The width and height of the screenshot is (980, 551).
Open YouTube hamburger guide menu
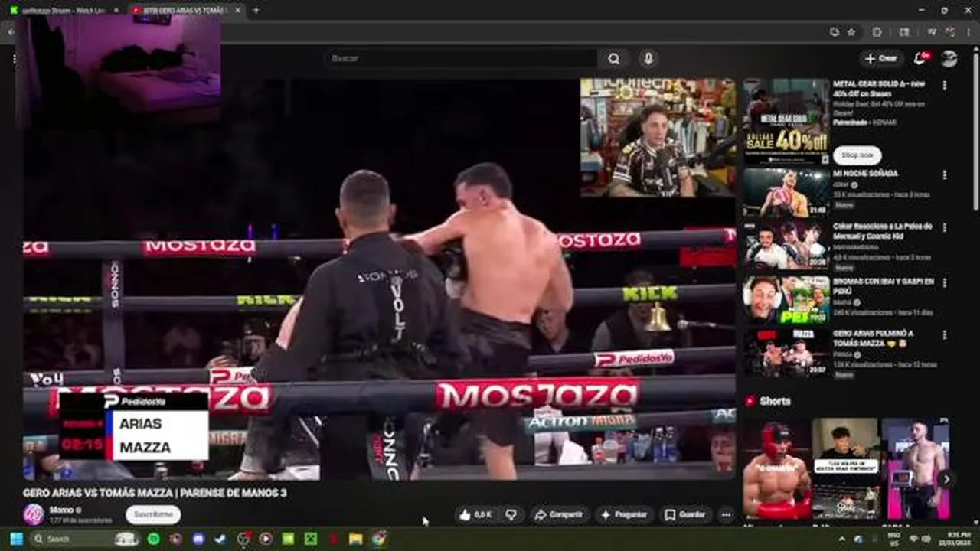coord(14,59)
